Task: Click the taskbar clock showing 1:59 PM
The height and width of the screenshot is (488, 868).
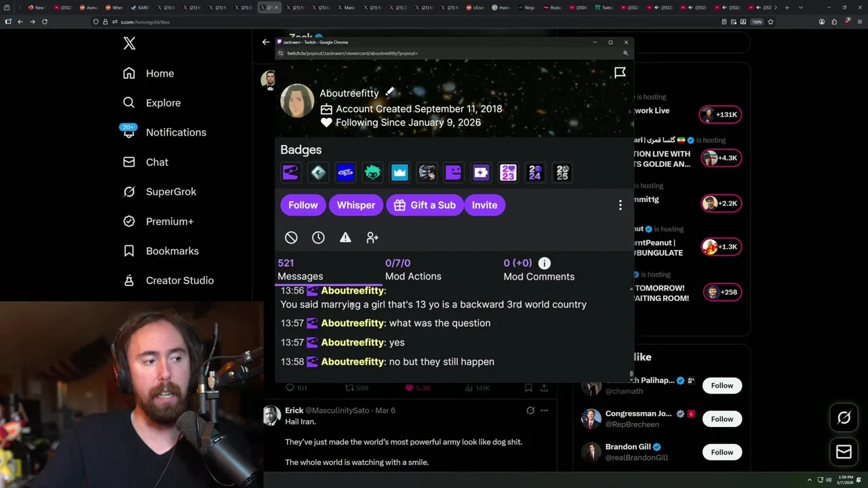Action: click(x=844, y=480)
